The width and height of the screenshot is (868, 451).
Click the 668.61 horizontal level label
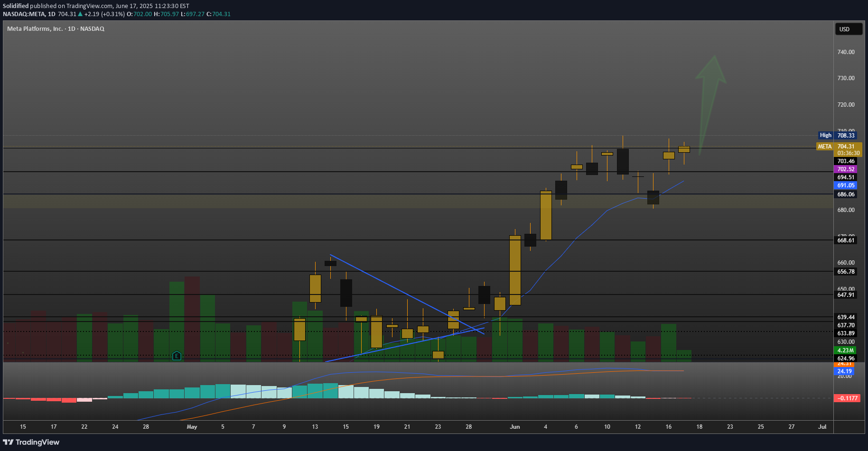[845, 240]
